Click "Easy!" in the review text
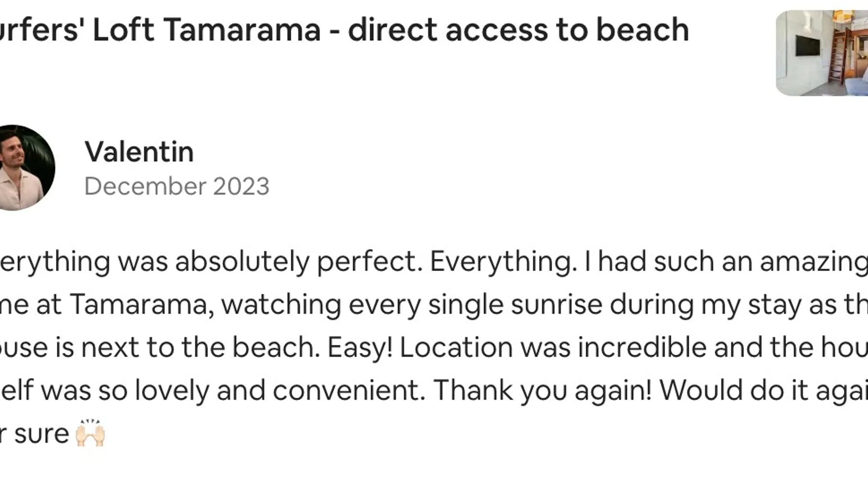Image resolution: width=868 pixels, height=482 pixels. tap(360, 348)
